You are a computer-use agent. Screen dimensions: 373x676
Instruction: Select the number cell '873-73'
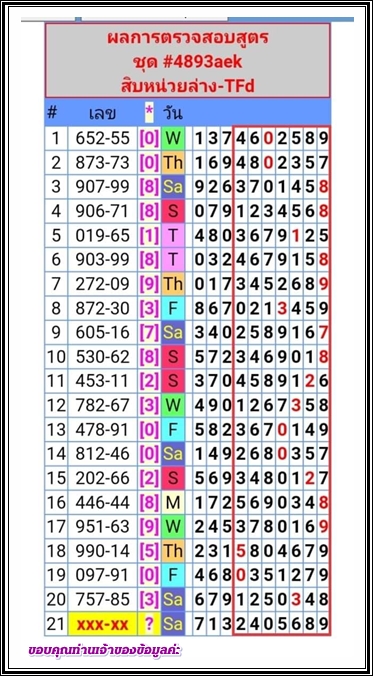102,163
